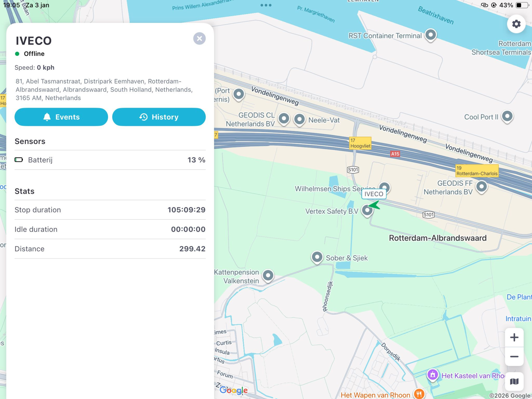
Task: Select Sober & Sjiek pin
Action: (317, 257)
